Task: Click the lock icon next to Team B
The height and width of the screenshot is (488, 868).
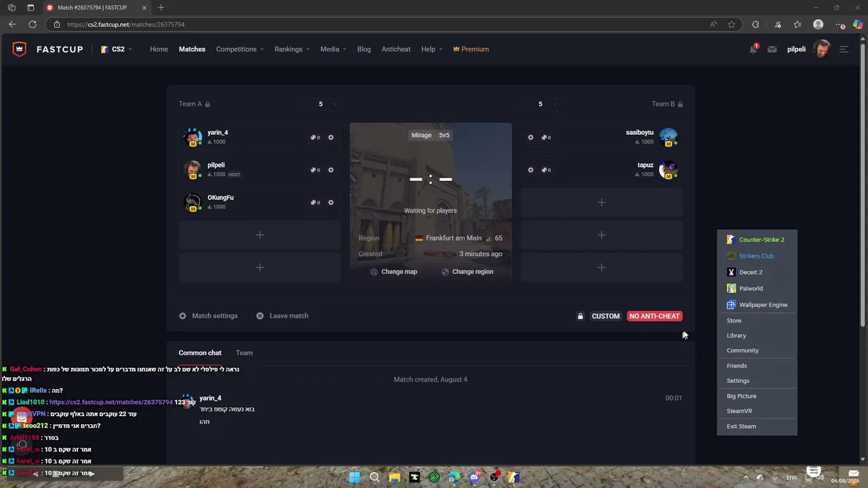Action: tap(680, 104)
